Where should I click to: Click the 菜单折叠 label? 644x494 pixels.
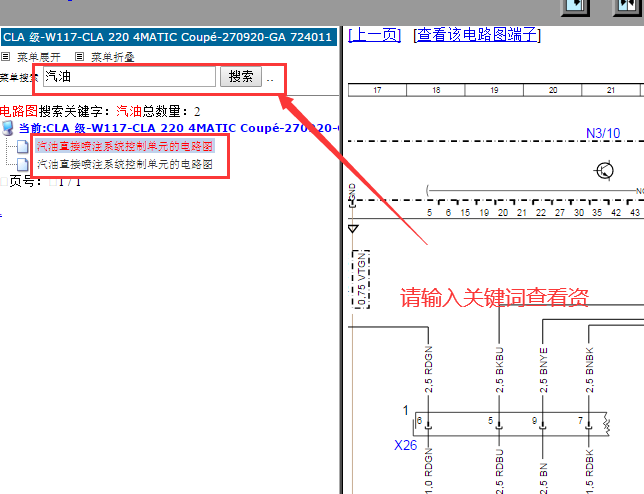113,57
